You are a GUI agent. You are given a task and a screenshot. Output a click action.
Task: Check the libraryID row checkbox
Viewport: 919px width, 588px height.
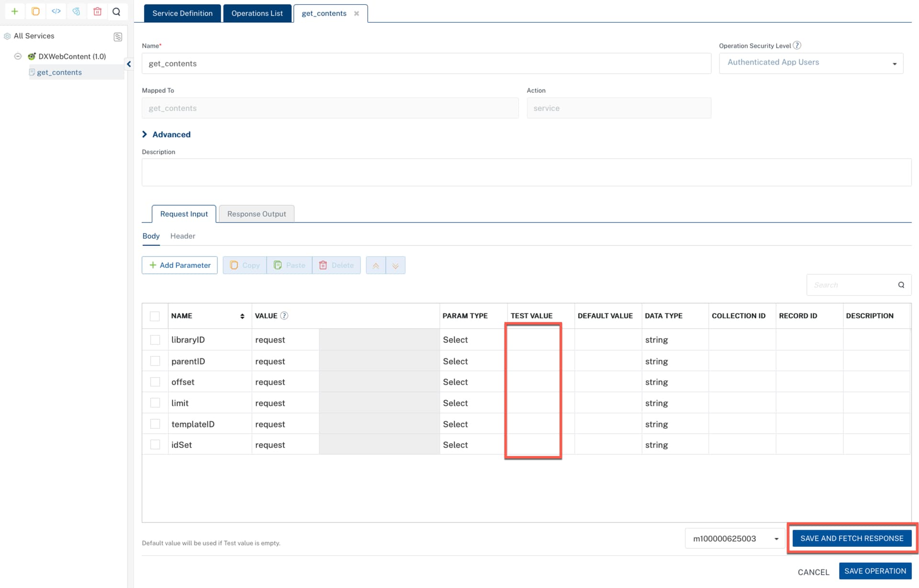(155, 340)
